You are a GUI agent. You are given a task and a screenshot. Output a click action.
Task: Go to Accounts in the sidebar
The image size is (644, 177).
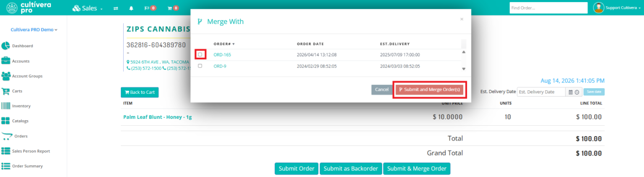point(21,61)
